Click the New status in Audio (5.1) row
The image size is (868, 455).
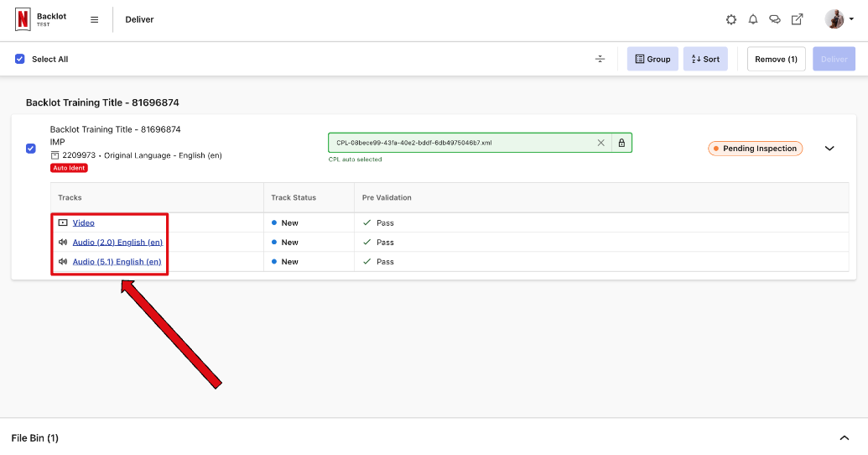click(285, 262)
